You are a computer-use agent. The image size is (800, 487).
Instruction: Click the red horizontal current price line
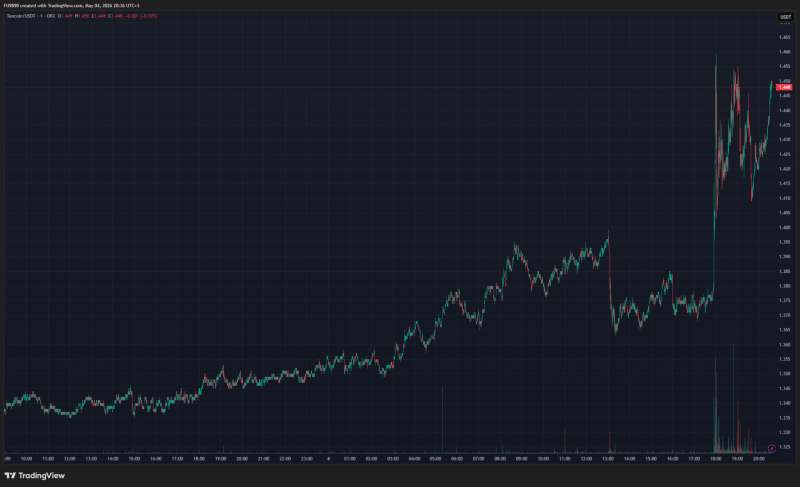point(390,87)
